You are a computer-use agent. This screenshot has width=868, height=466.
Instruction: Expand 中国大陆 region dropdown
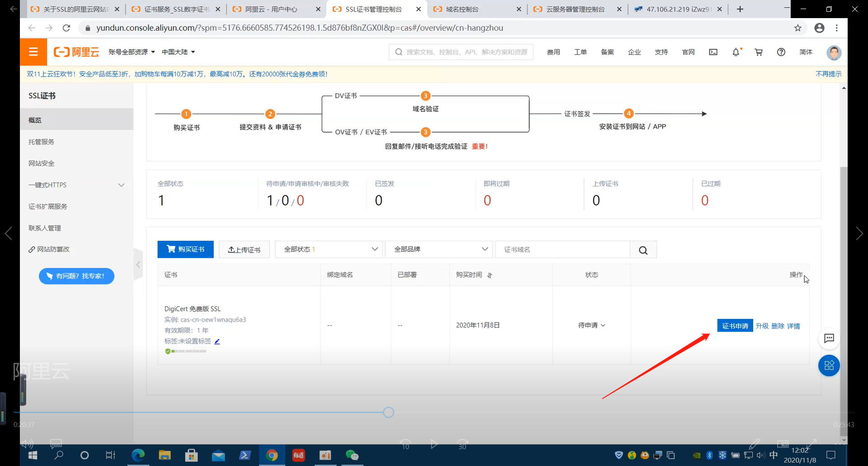coord(178,52)
